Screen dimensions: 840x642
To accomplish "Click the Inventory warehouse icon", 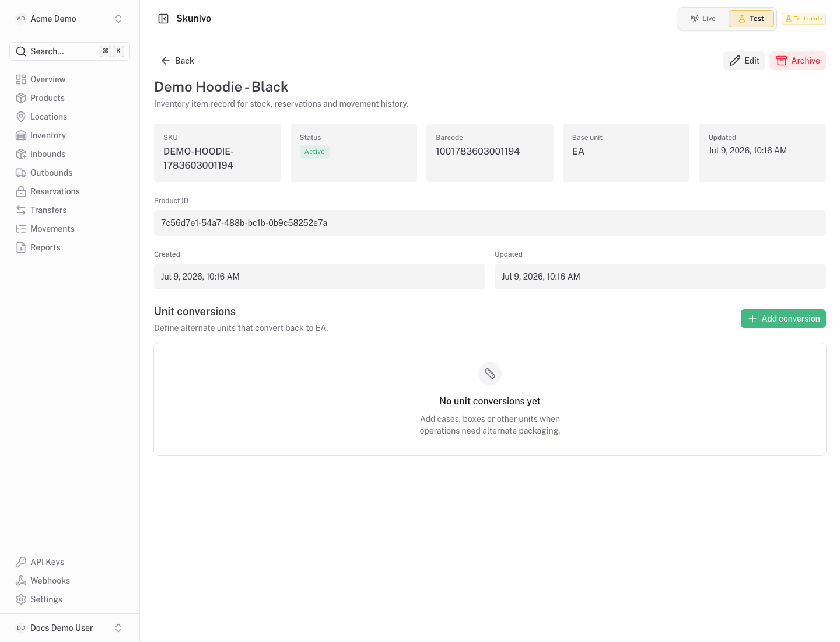I will 21,135.
